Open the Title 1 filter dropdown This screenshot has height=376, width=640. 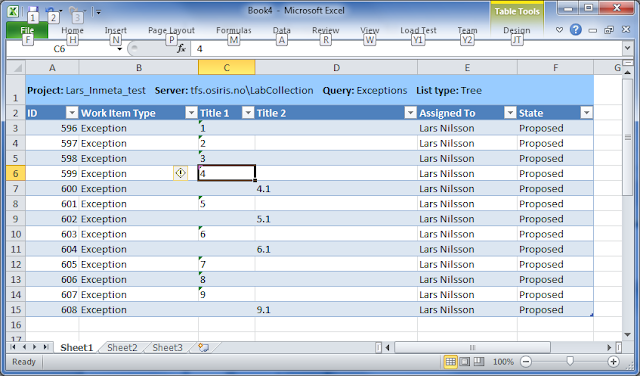point(248,113)
